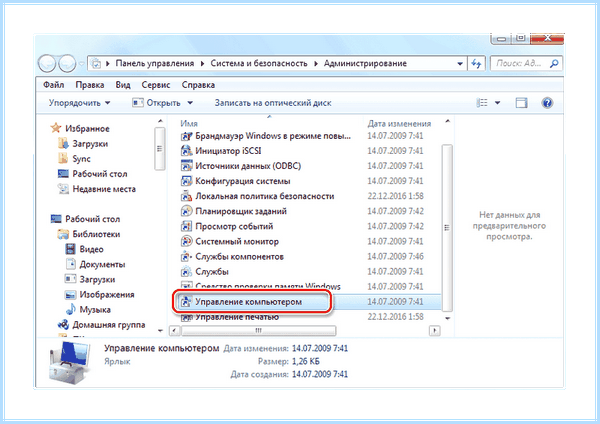Click the Открыть toolbar button

point(157,103)
